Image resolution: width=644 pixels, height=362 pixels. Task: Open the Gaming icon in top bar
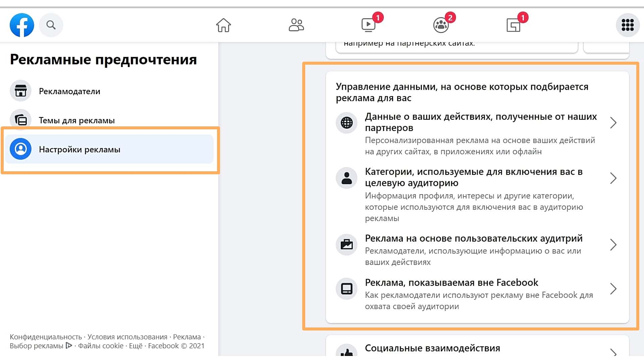514,25
